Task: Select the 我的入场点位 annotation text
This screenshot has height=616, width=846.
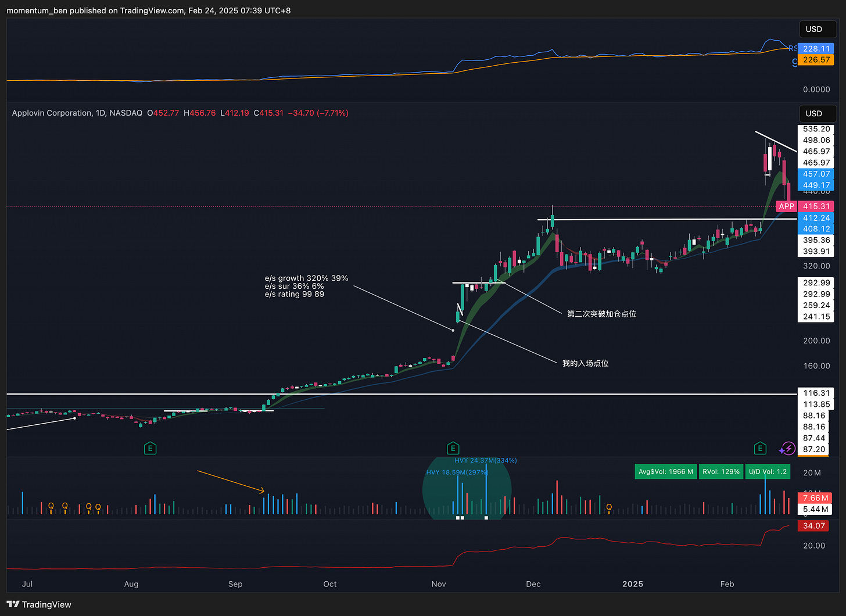Action: [x=585, y=363]
